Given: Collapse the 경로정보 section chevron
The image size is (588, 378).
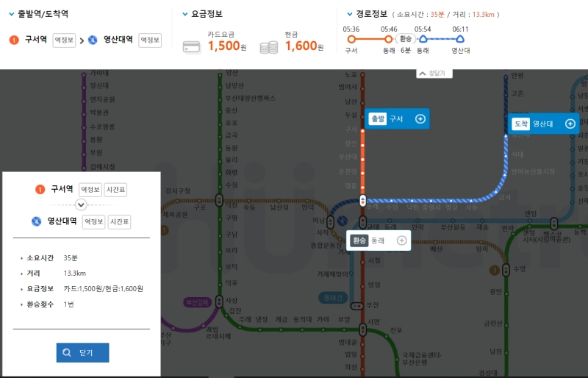Looking at the screenshot, I should (x=350, y=14).
